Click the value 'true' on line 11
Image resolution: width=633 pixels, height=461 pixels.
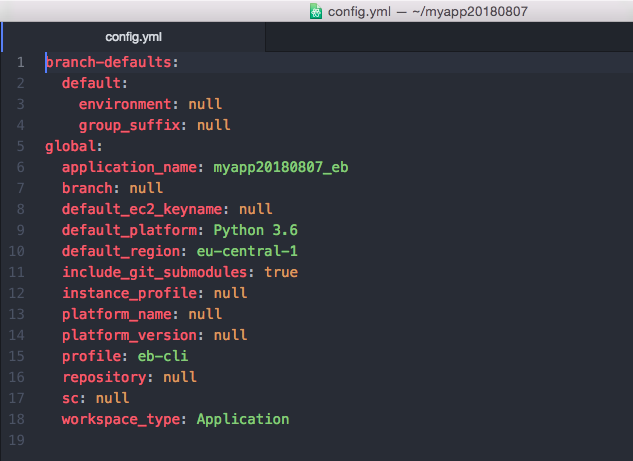pos(281,272)
